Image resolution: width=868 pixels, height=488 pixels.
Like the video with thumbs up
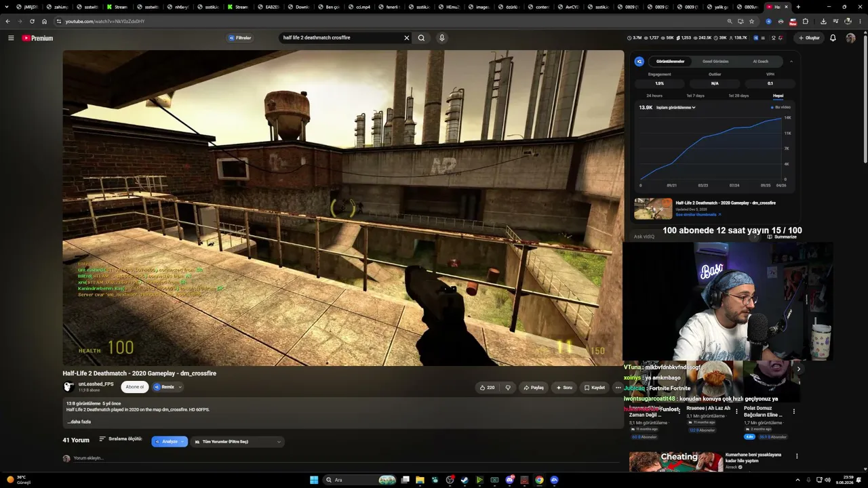tap(488, 388)
